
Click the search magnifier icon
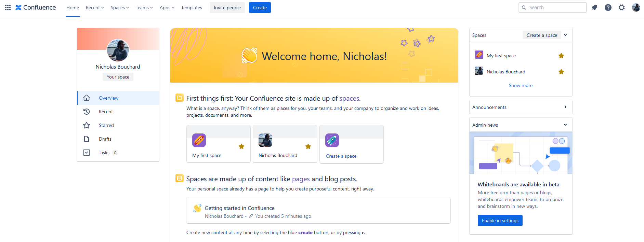point(524,8)
